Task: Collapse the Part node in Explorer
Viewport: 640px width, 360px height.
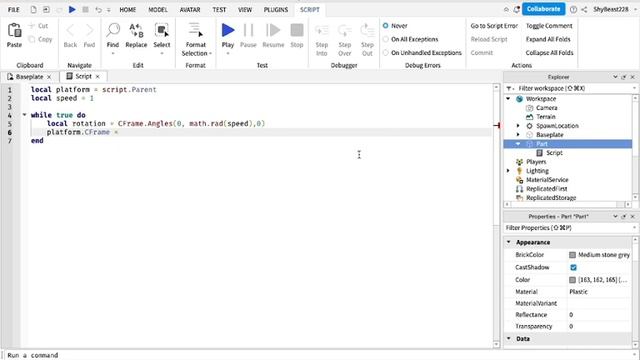Action: (x=518, y=144)
